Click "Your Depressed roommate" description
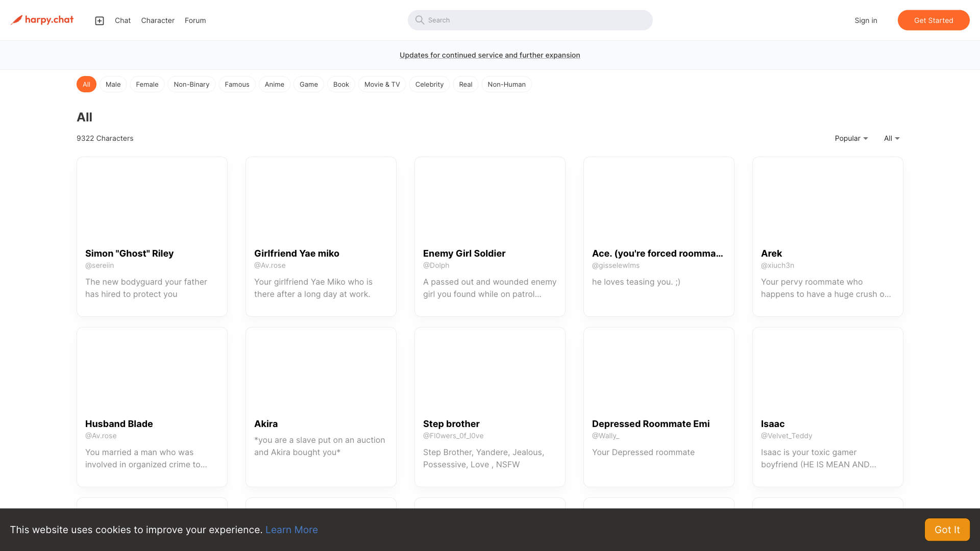This screenshot has height=551, width=980. [643, 452]
